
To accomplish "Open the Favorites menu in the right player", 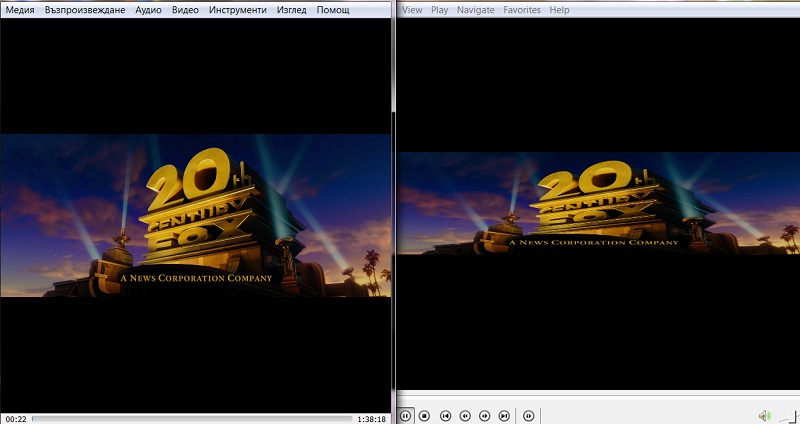I will click(522, 10).
